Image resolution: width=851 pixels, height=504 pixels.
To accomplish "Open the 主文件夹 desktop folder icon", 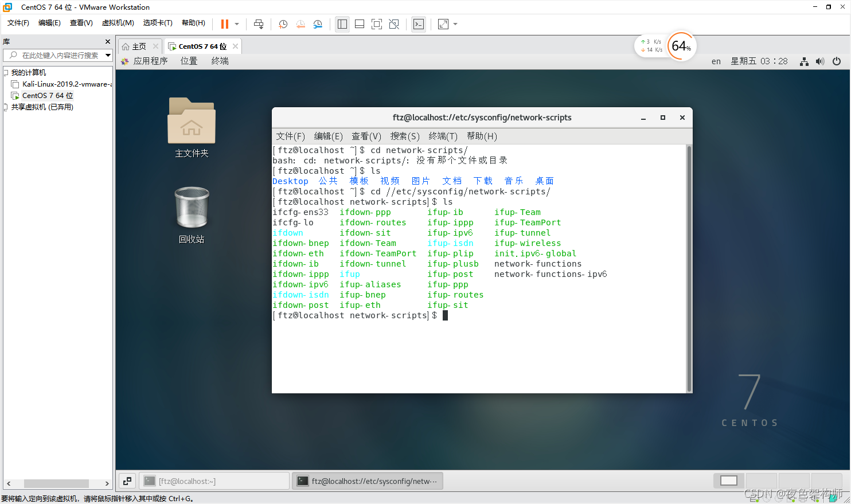I will pos(192,128).
